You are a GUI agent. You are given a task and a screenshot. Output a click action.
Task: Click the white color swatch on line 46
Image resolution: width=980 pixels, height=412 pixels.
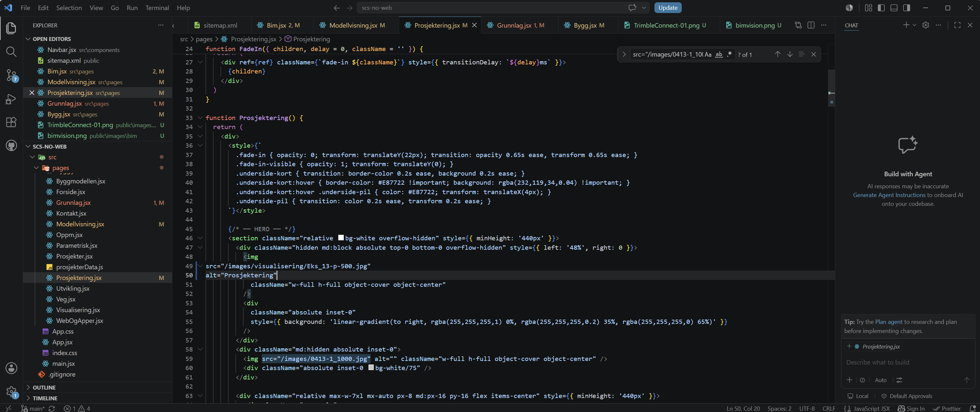pos(341,238)
